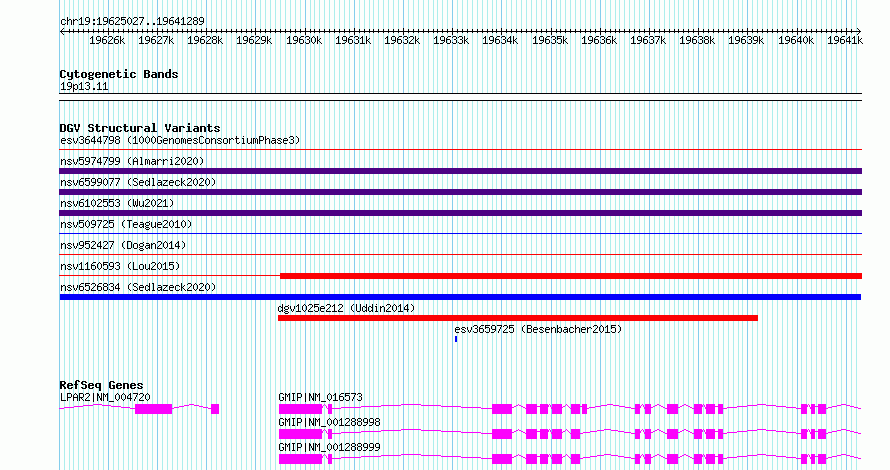Click the GMIP|NM_001288999 transcript label
The width and height of the screenshot is (890, 470).
point(329,447)
